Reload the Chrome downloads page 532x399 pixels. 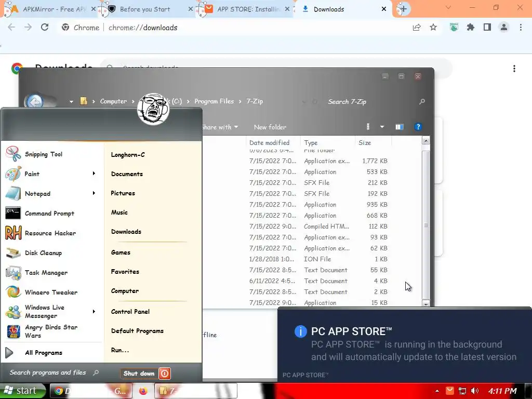(x=45, y=27)
